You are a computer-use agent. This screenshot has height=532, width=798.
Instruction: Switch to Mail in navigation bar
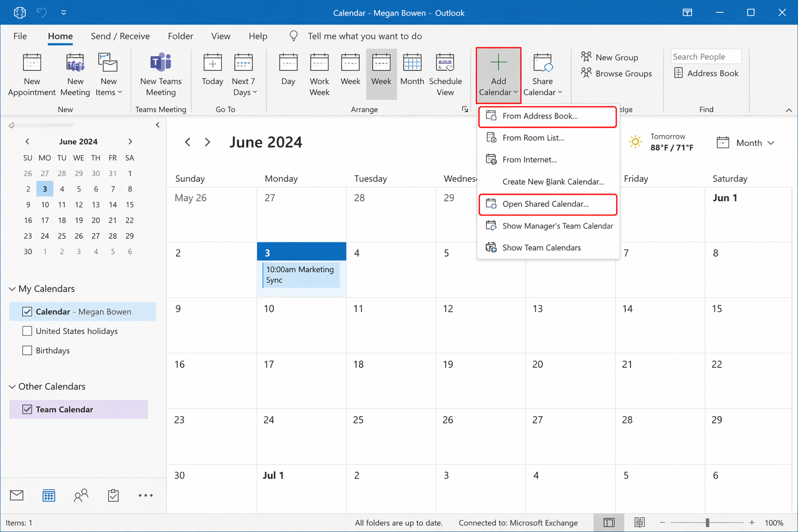tap(17, 496)
